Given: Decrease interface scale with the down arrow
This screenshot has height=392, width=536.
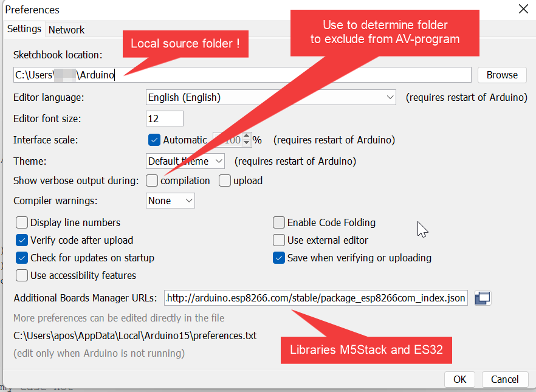Looking at the screenshot, I should click(247, 143).
